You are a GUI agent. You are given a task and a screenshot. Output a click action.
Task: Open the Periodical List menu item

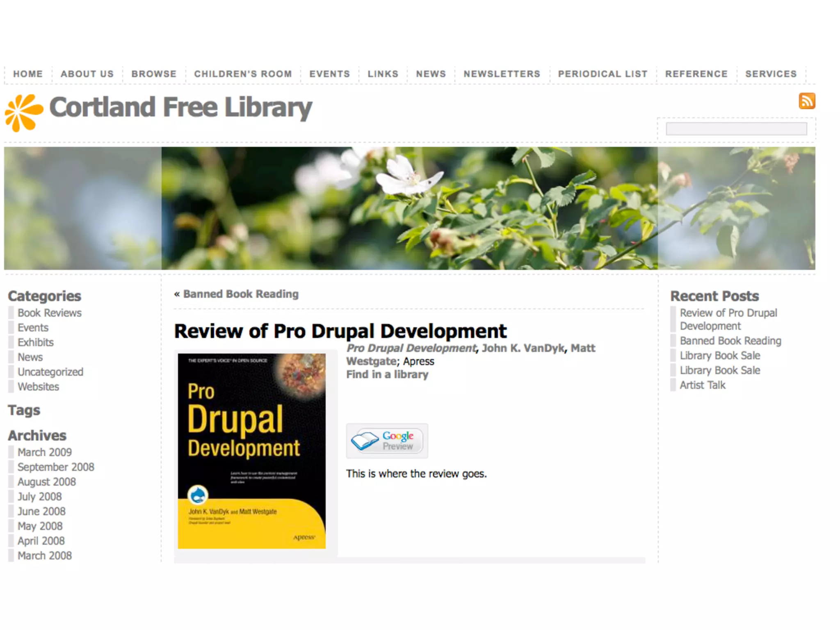(603, 74)
